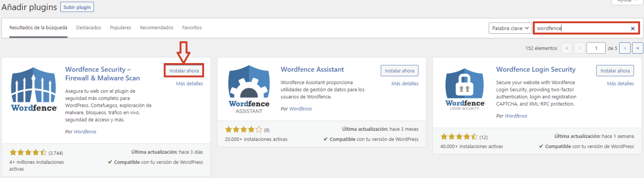Open Más detalles for Wordfence Assistant
Viewport: 644px width, 178px height.
point(405,84)
